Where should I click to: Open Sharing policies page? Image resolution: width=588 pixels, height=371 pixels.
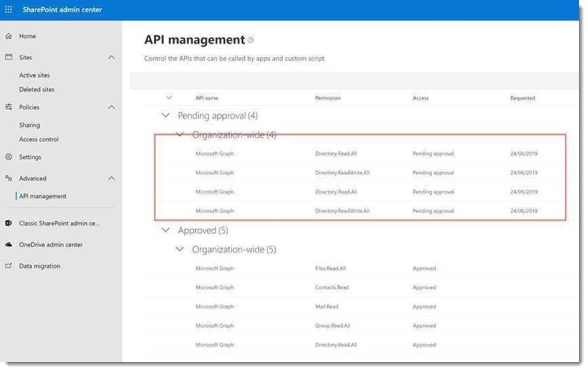click(x=30, y=125)
